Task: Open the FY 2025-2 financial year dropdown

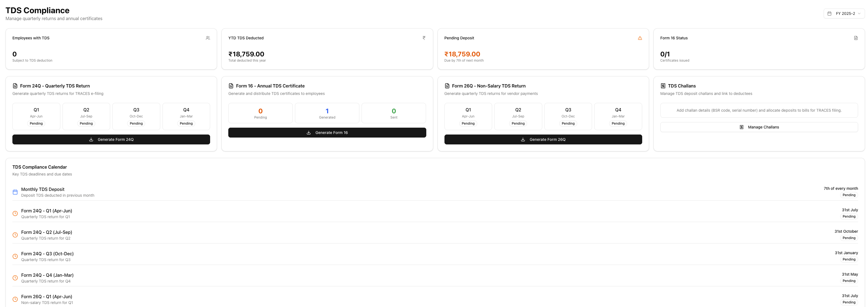Action: pos(844,13)
